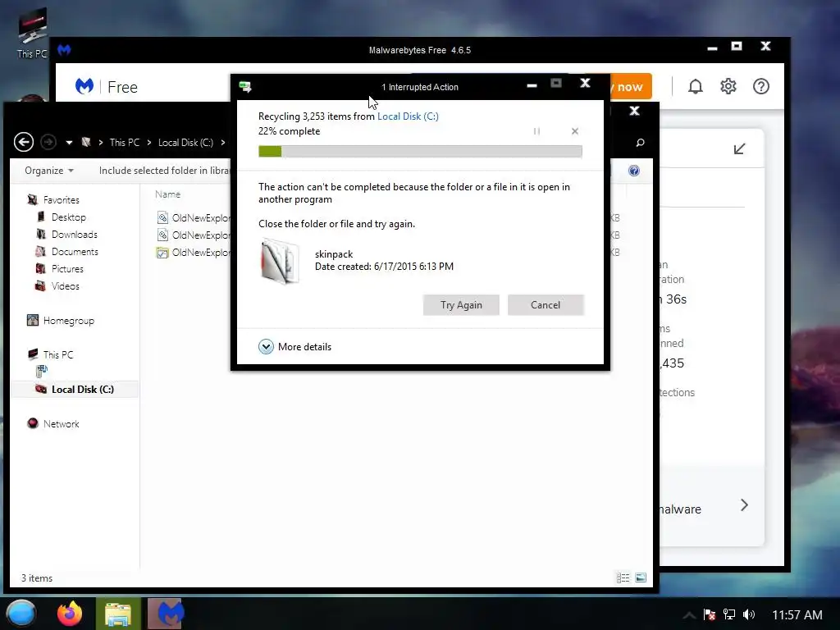Open Documents in the navigation pane
This screenshot has height=630, width=840.
pyautogui.click(x=66, y=251)
